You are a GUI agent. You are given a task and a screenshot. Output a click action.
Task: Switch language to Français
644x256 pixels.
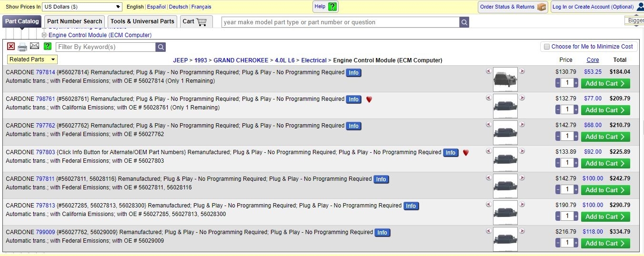click(x=201, y=7)
